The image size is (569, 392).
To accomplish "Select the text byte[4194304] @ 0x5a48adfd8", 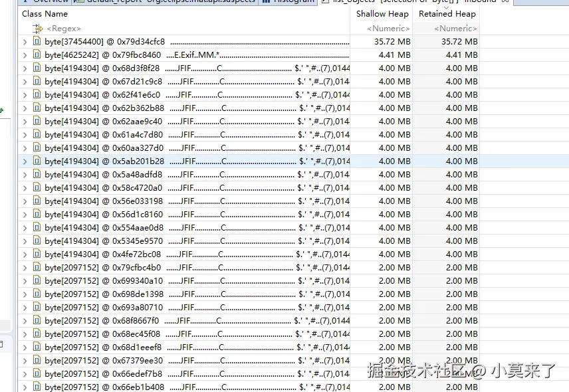I will pos(104,175).
